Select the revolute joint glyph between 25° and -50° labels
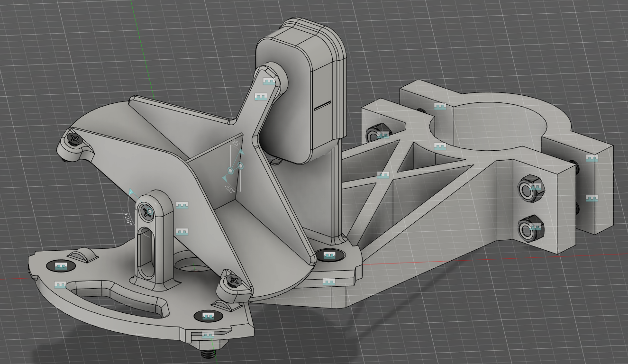Viewport: 628px width, 364px height. [x=236, y=167]
